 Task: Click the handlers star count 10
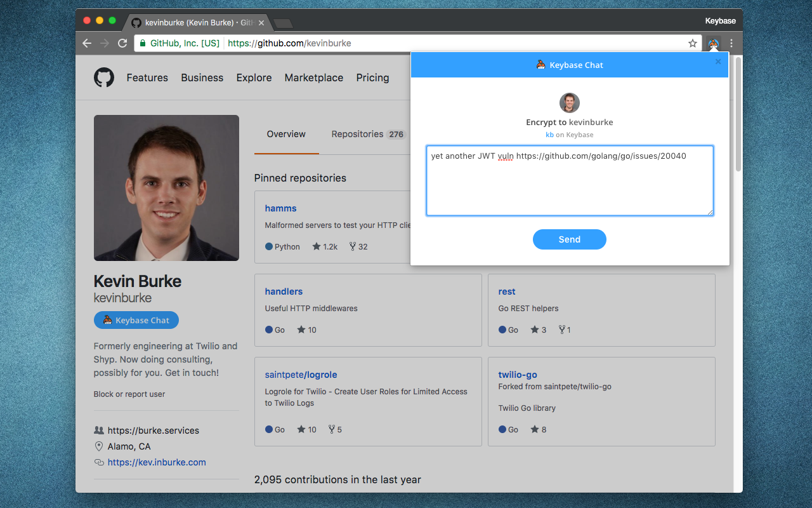307,330
